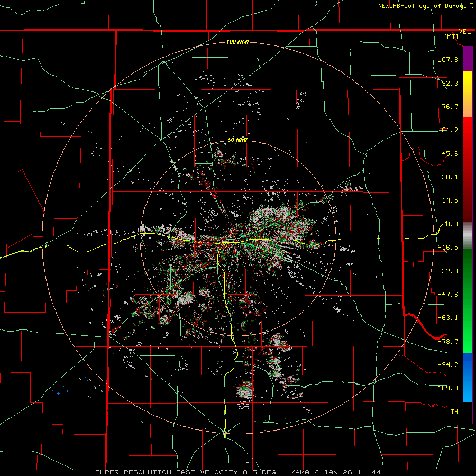Click the -109.8 velocity scale value
476x476 pixels.
click(x=446, y=388)
